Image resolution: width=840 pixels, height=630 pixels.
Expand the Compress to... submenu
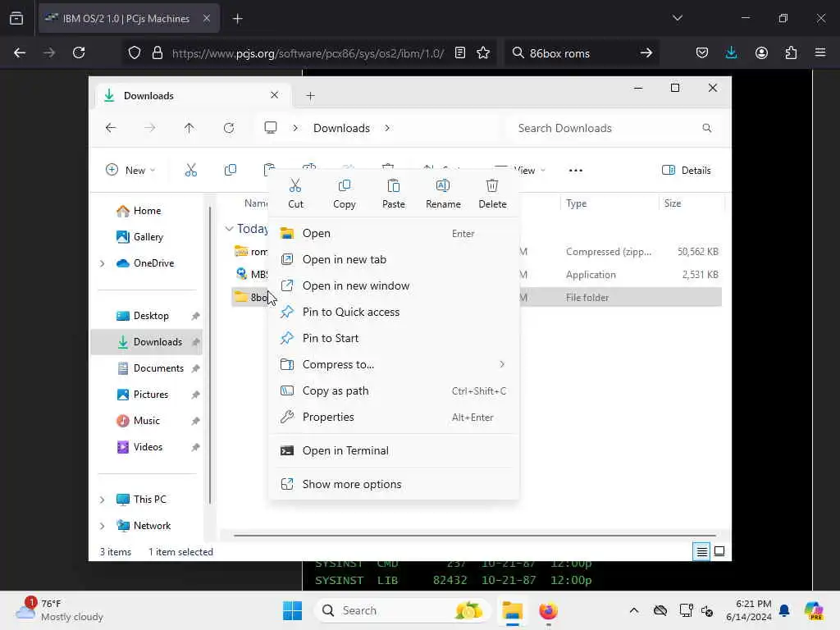pos(394,365)
